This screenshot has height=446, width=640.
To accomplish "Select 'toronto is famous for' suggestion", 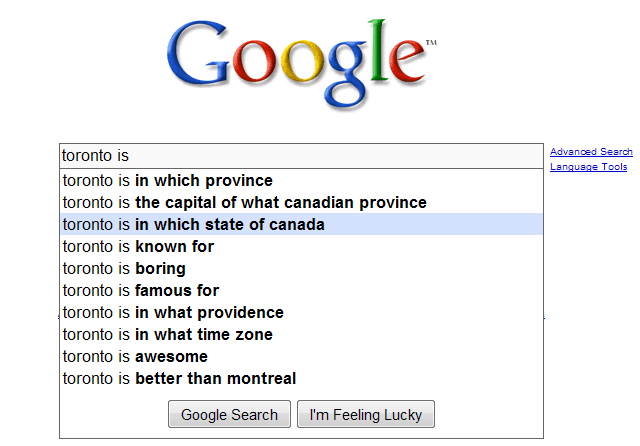I will [x=301, y=291].
